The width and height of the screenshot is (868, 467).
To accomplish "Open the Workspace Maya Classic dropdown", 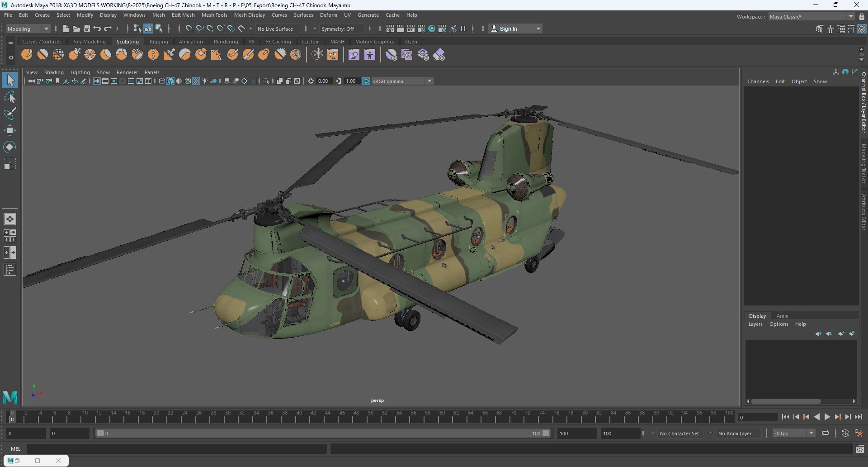I will pyautogui.click(x=811, y=16).
